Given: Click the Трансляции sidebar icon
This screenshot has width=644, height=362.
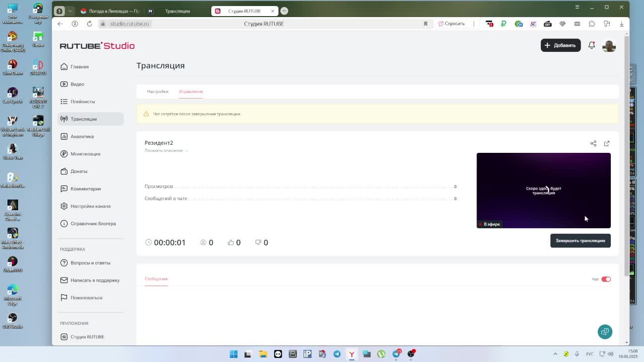Looking at the screenshot, I should click(64, 119).
